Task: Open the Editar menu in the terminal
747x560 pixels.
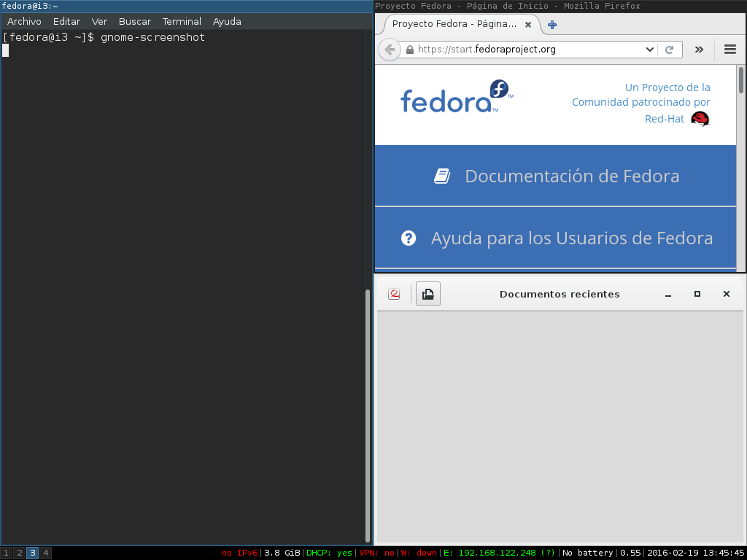Action: [x=66, y=21]
